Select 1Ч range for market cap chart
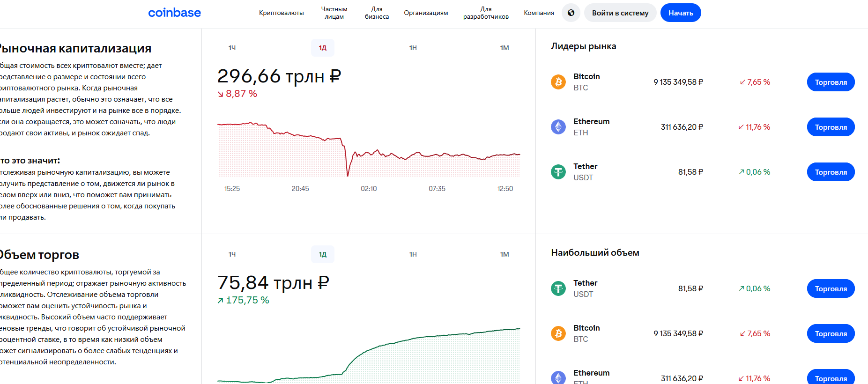 coord(232,48)
